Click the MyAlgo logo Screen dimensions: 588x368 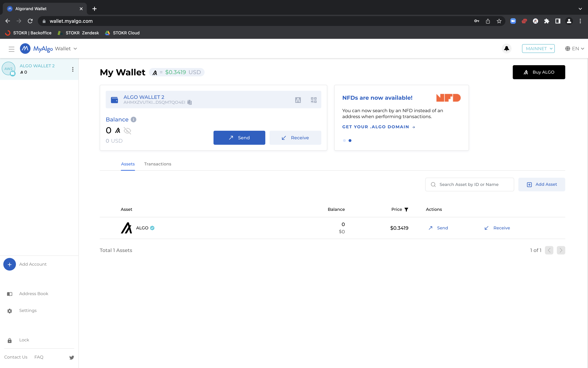point(36,49)
